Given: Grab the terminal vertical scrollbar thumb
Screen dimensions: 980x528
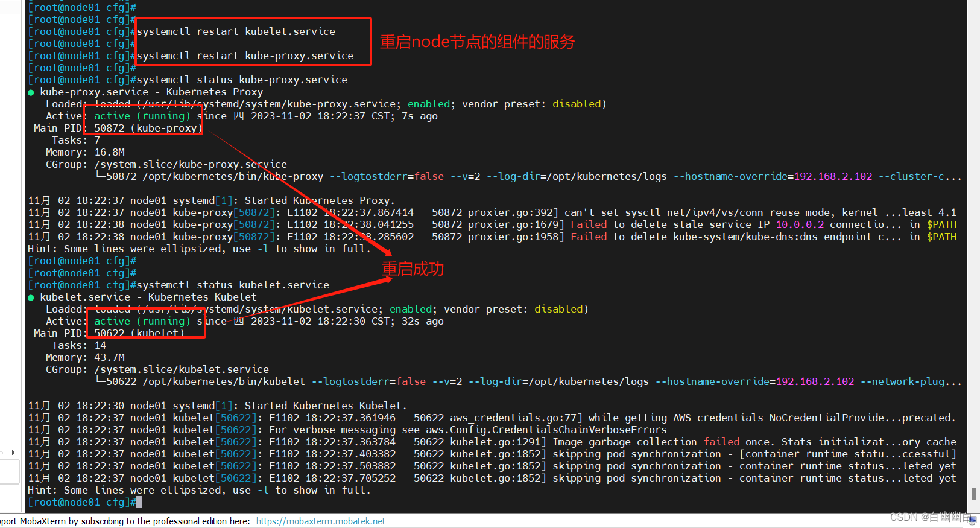Looking at the screenshot, I should [973, 494].
